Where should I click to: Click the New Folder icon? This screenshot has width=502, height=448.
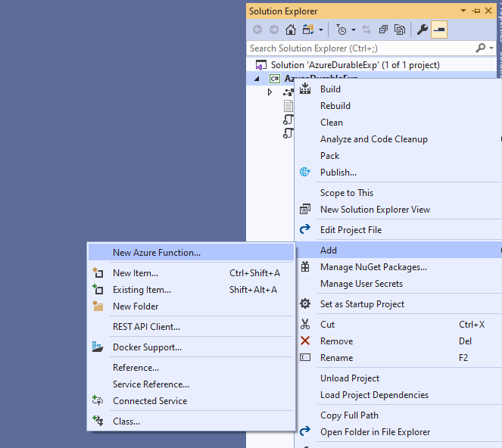tap(98, 306)
